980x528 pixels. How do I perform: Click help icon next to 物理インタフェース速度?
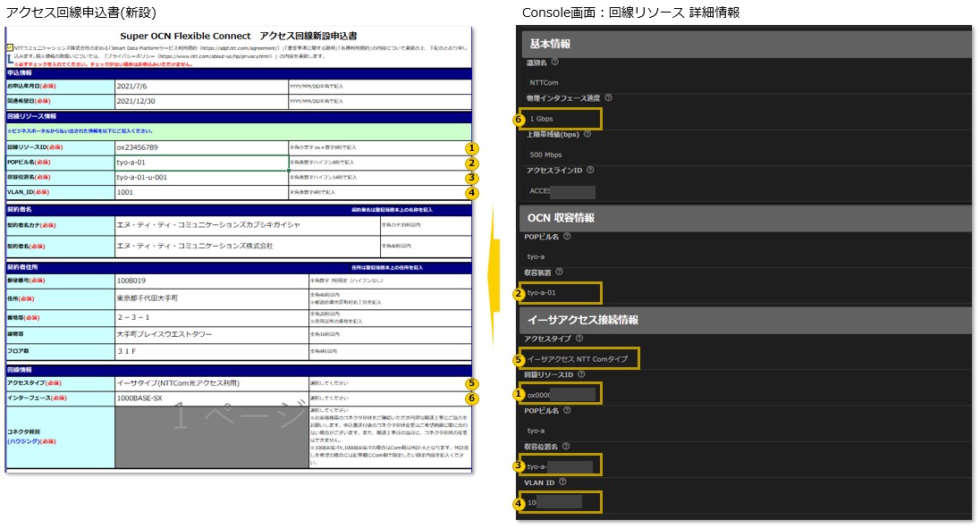[x=609, y=97]
